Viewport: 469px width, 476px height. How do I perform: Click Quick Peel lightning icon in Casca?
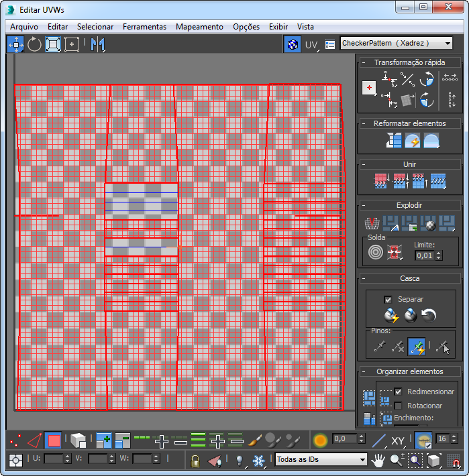392,315
